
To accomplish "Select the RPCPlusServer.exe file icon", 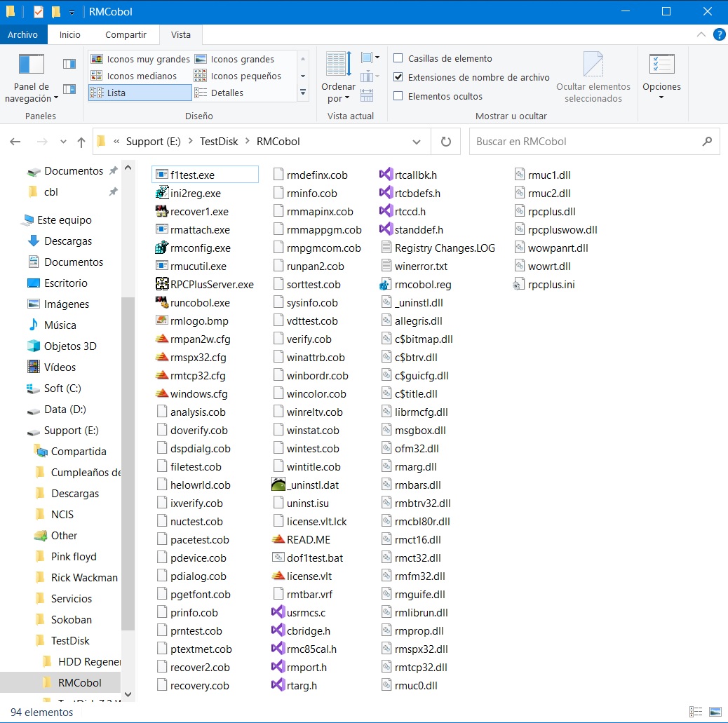I will coord(161,284).
